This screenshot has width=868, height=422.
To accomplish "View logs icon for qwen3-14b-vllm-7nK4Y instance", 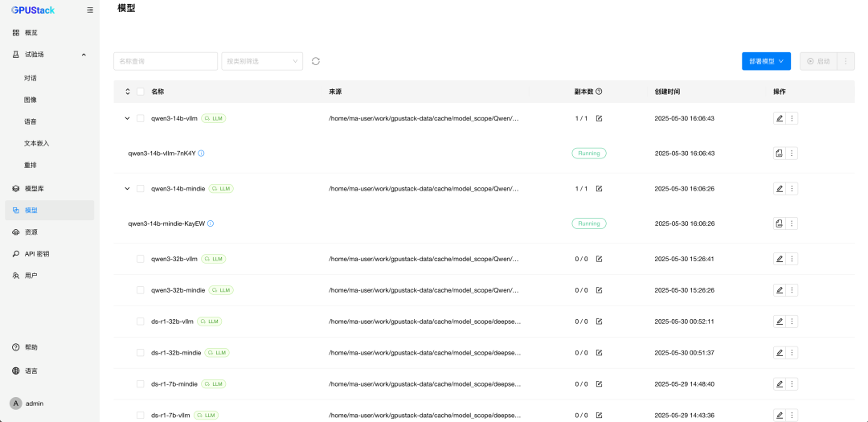I will click(x=779, y=154).
